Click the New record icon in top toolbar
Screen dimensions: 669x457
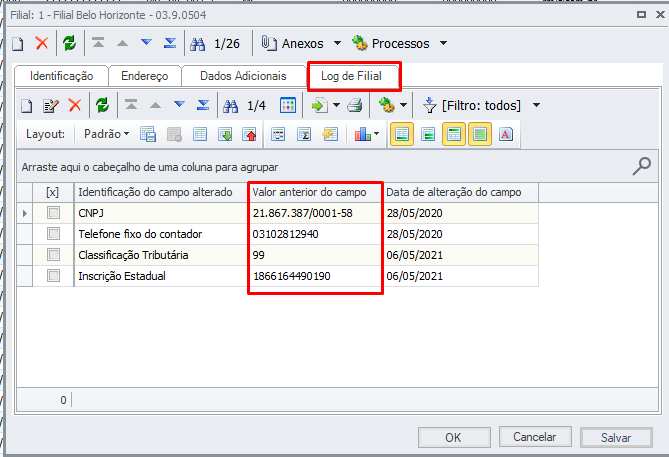(x=17, y=44)
